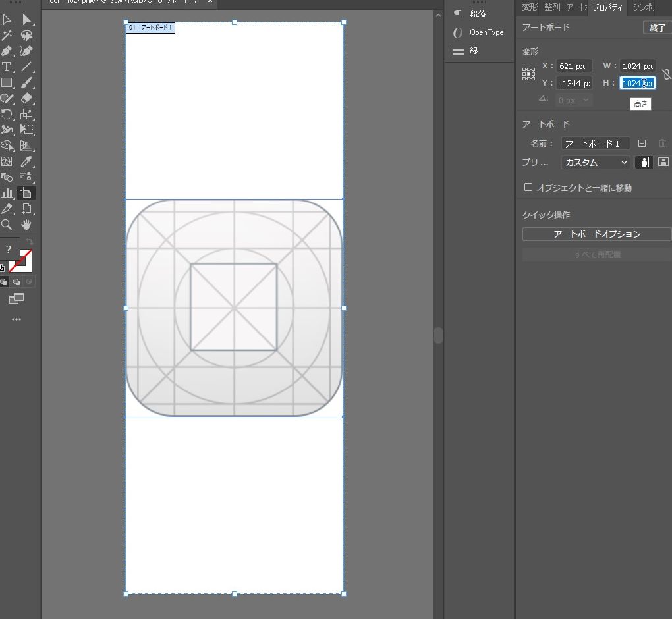672x619 pixels.
Task: Enable オブジェクトと一緒に移動 checkbox
Action: (x=528, y=188)
